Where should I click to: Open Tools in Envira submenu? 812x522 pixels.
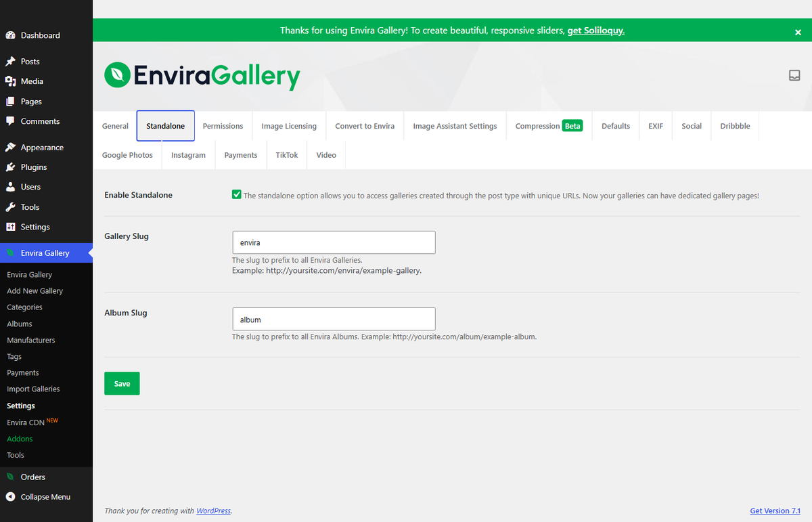tap(16, 455)
